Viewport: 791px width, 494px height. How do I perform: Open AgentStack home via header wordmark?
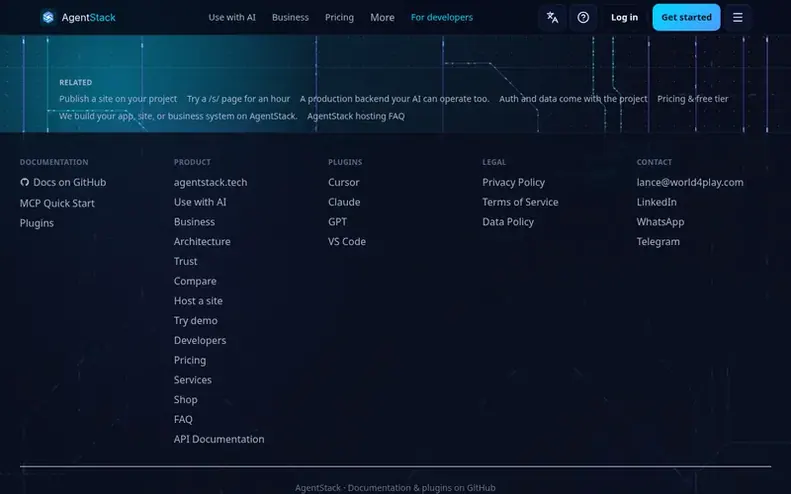88,17
